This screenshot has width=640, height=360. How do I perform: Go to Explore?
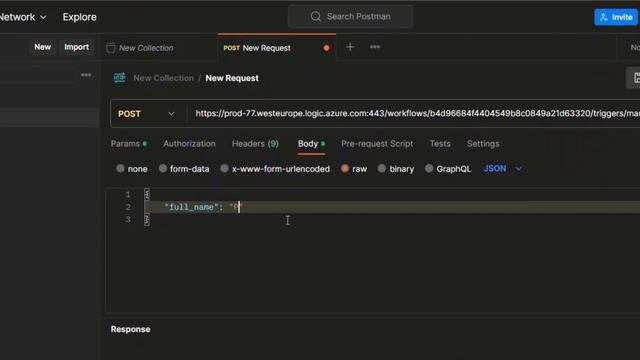tap(80, 17)
